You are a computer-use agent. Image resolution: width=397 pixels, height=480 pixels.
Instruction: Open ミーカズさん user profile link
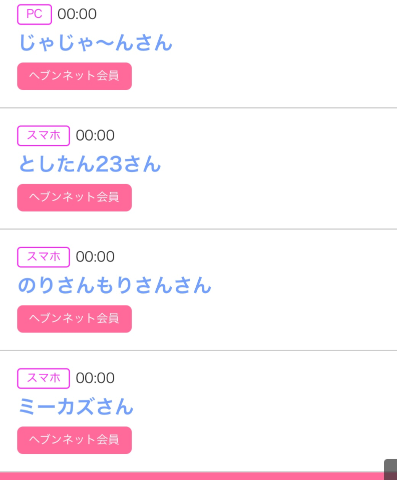[76, 407]
